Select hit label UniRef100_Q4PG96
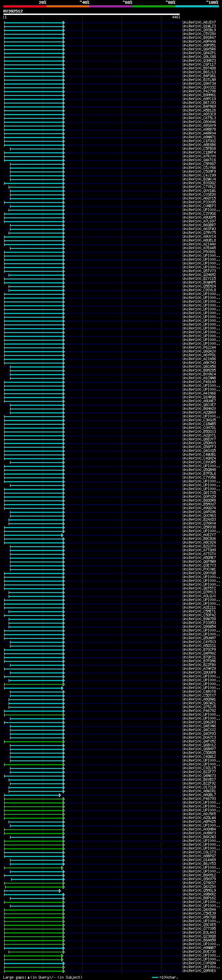This screenshot has width=222, height=980. (x=199, y=512)
